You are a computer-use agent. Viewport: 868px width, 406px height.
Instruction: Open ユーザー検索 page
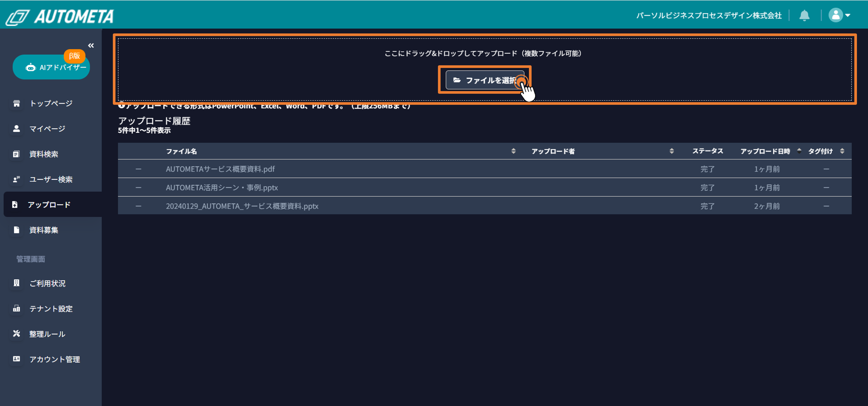point(51,179)
